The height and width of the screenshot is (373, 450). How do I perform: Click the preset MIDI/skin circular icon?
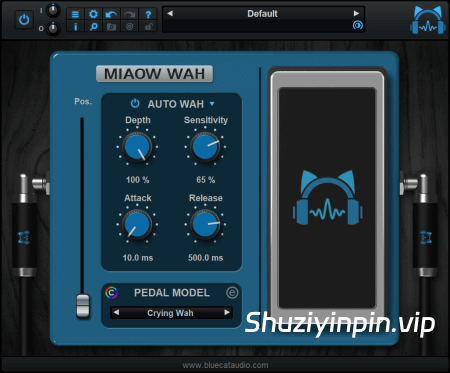coord(358,25)
